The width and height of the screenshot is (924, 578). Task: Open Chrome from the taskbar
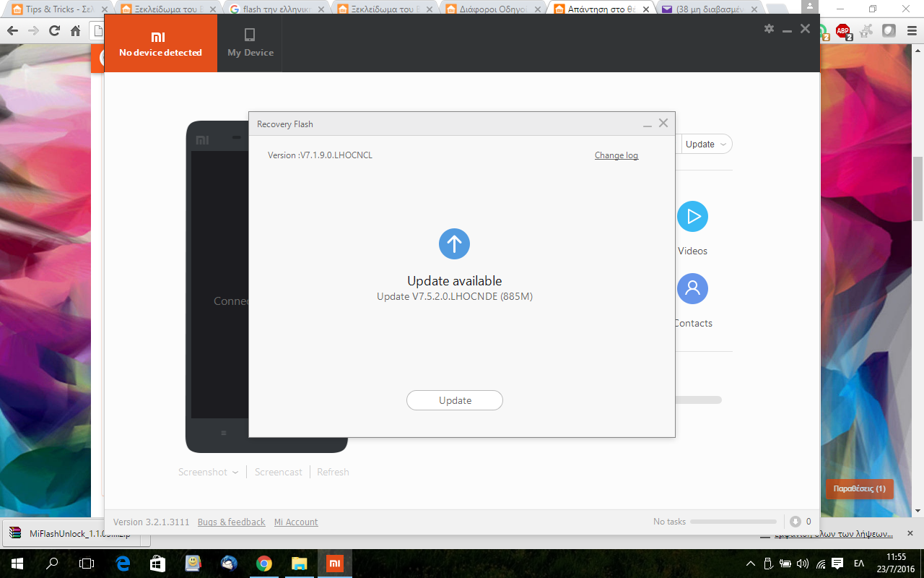point(264,564)
